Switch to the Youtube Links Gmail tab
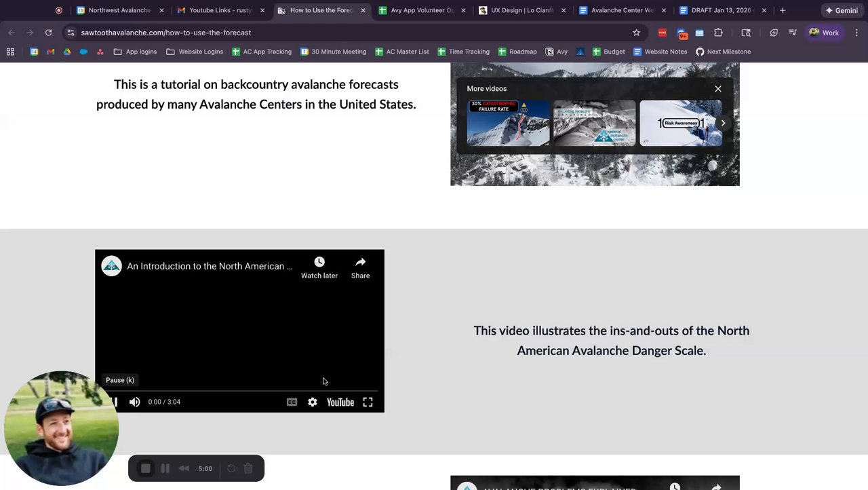 220,10
